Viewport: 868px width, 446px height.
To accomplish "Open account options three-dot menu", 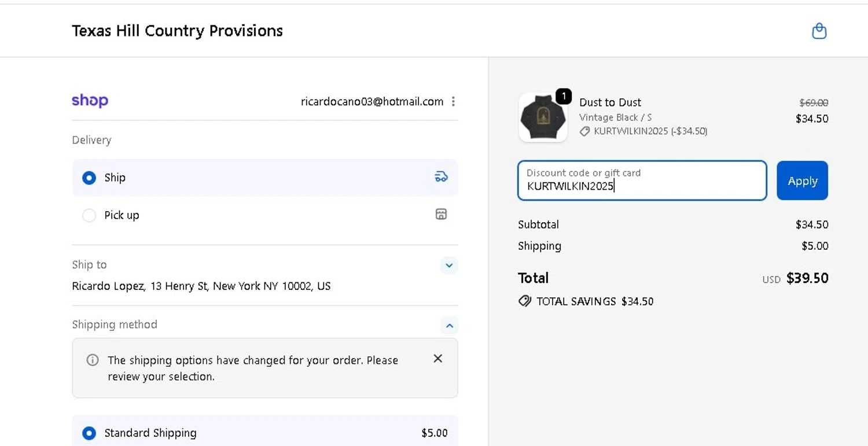I will click(453, 102).
